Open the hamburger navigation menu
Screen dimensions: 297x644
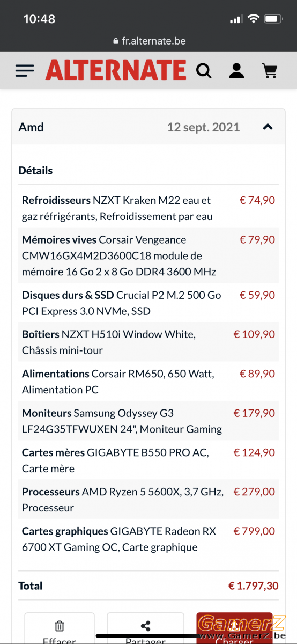click(25, 70)
